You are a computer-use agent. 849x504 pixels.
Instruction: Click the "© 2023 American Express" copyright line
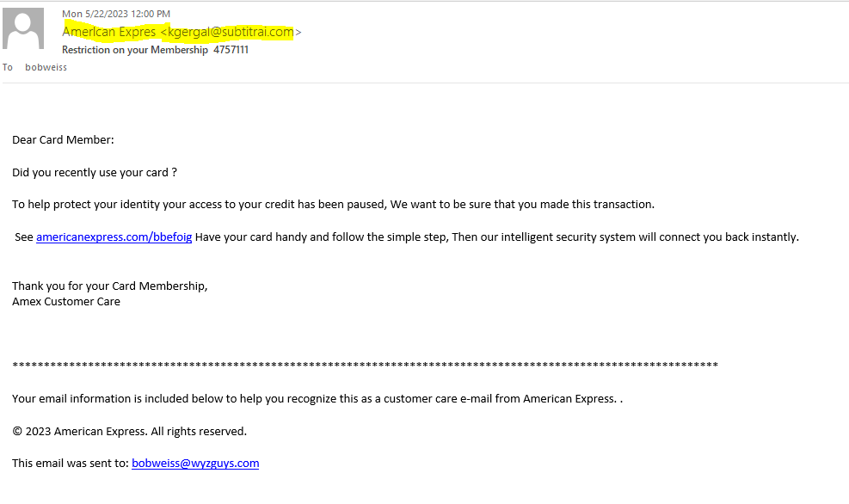coord(129,431)
